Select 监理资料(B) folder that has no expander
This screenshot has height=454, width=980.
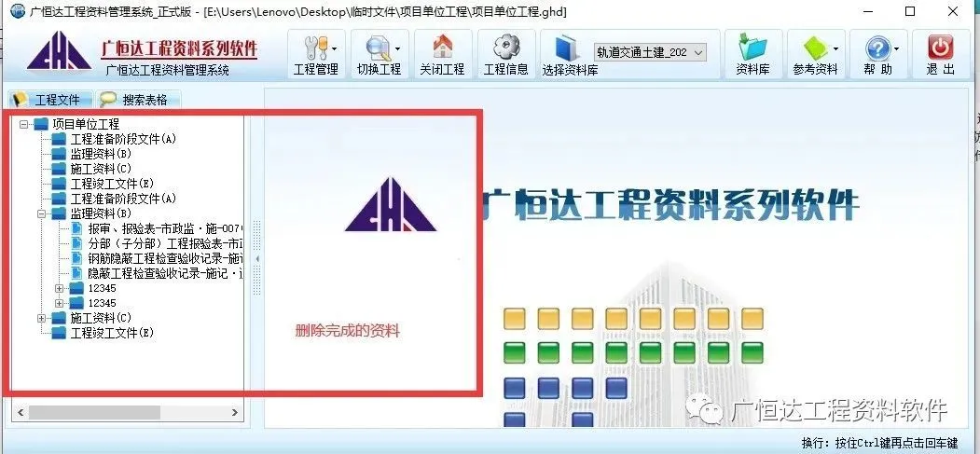92,154
